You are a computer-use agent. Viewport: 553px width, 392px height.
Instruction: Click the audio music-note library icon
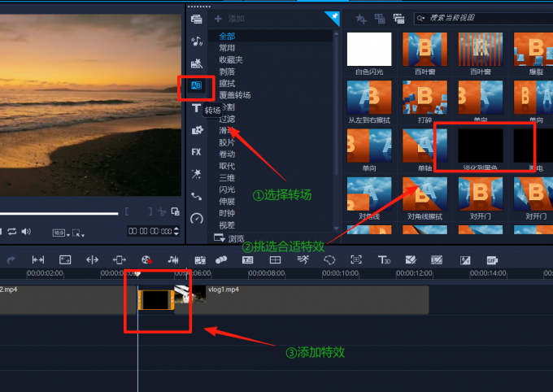coord(196,41)
